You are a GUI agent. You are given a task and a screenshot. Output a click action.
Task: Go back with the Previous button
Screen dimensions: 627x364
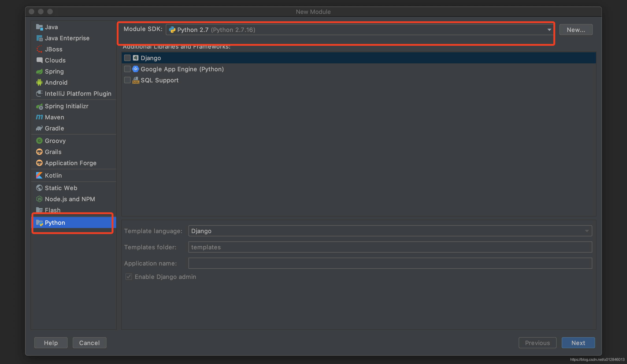[537, 343]
